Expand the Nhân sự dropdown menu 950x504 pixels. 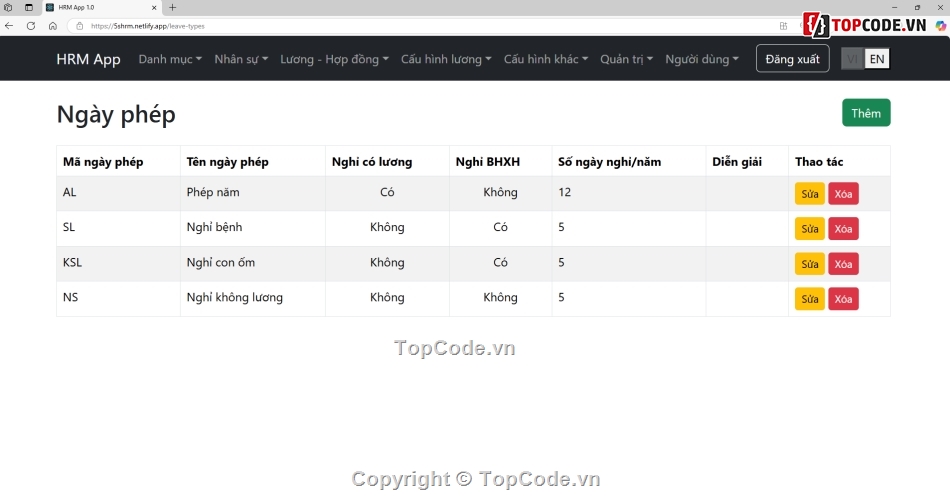(x=241, y=59)
